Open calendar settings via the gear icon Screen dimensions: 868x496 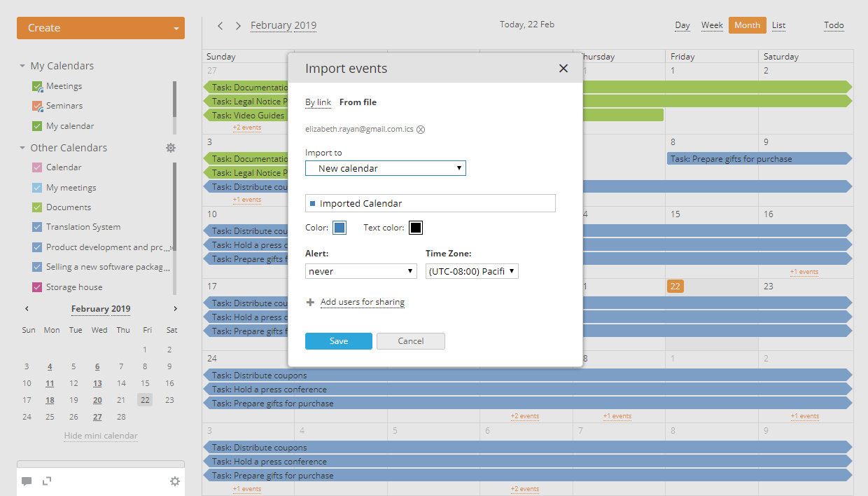pos(170,148)
